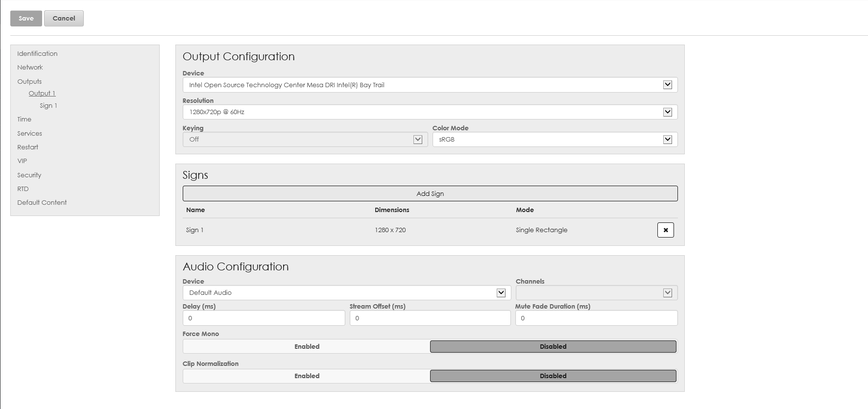Open the output Device dropdown
This screenshot has height=409, width=868.
pyautogui.click(x=430, y=85)
